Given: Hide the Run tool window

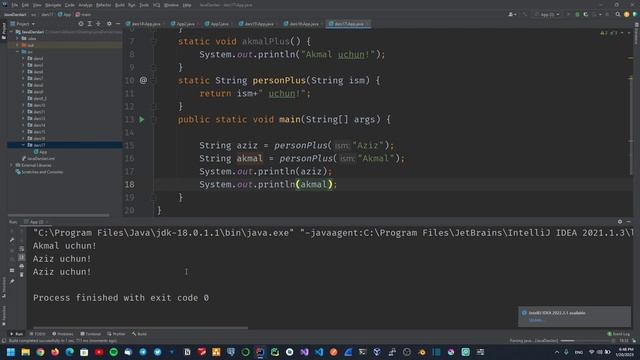Looking at the screenshot, I should click(629, 222).
